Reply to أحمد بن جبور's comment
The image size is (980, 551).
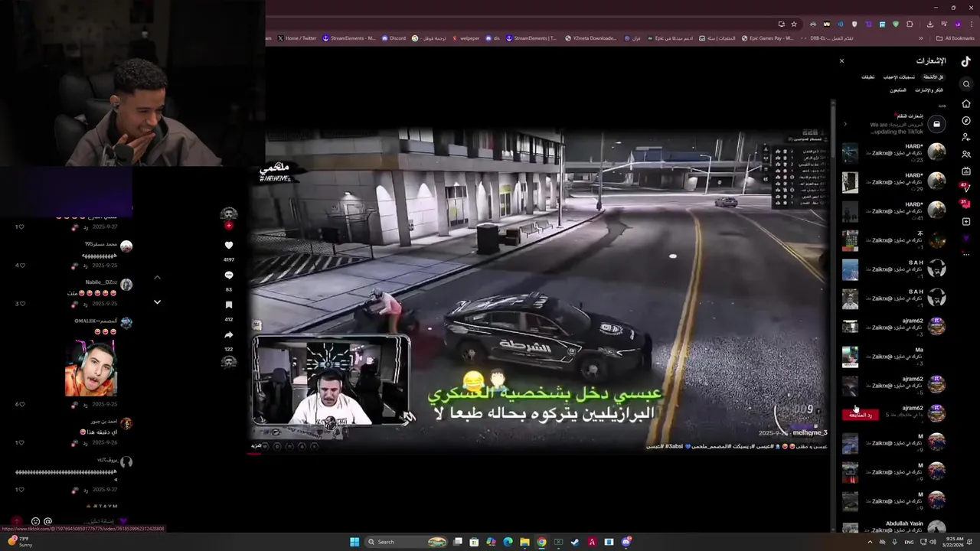[x=85, y=443]
